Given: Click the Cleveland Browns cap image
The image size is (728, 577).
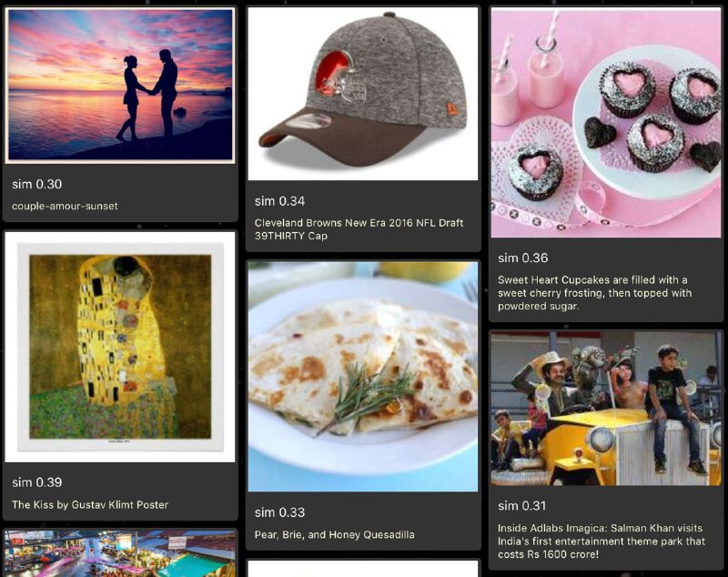Looking at the screenshot, I should click(x=362, y=94).
